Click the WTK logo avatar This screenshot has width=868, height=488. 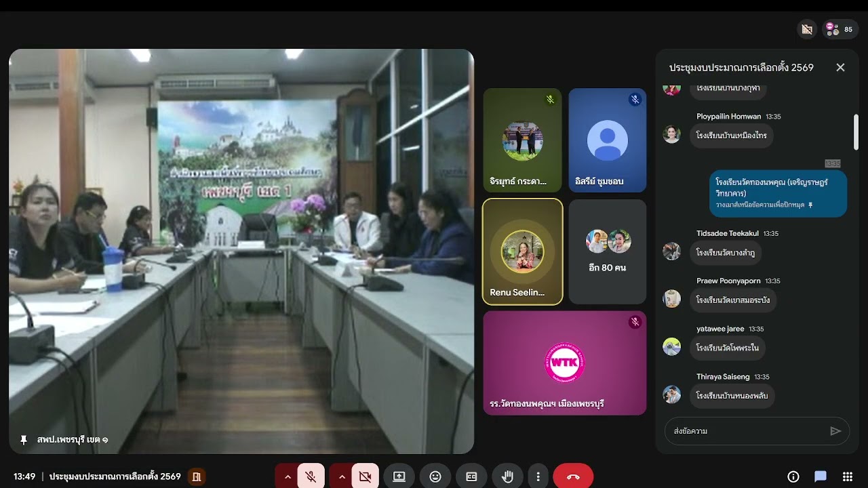(x=565, y=363)
